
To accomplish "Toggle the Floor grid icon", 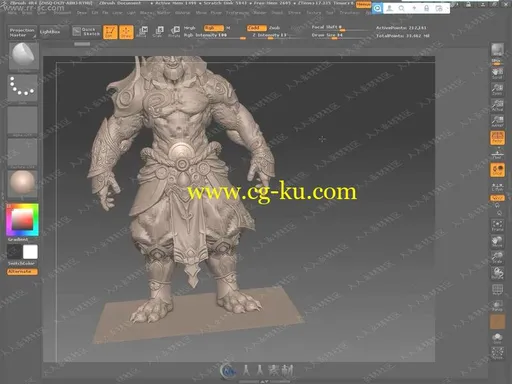I will (497, 154).
